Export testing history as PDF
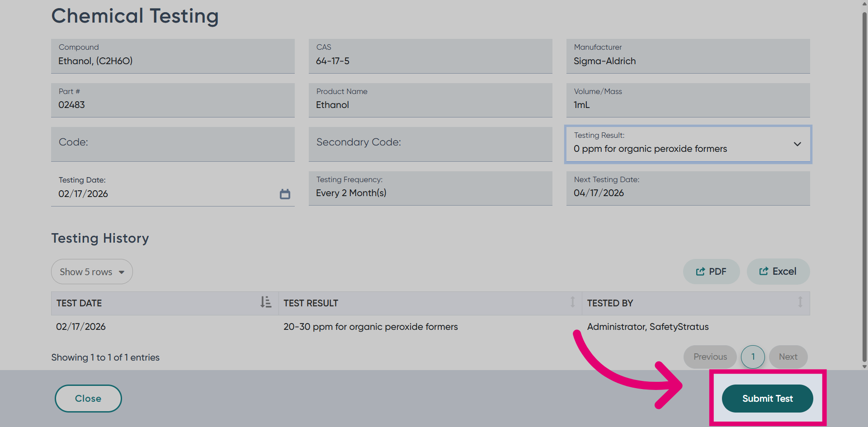Viewport: 868px width, 427px height. [x=711, y=272]
